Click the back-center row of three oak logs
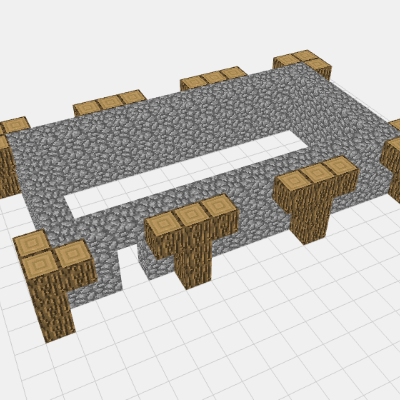This screenshot has height=400, width=400. coord(213,78)
